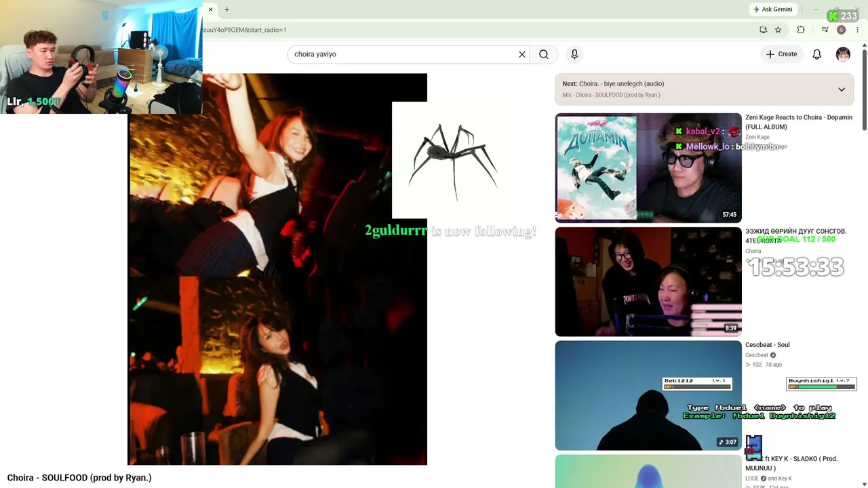
Task: Click the install app icon in address bar
Action: coord(764,30)
